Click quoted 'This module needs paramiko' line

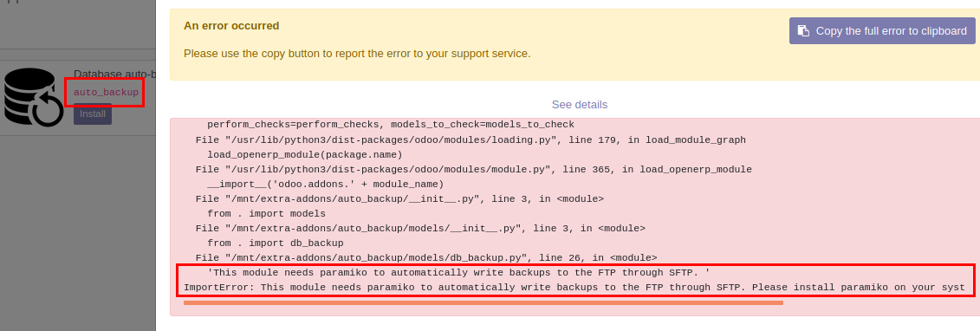tap(458, 273)
